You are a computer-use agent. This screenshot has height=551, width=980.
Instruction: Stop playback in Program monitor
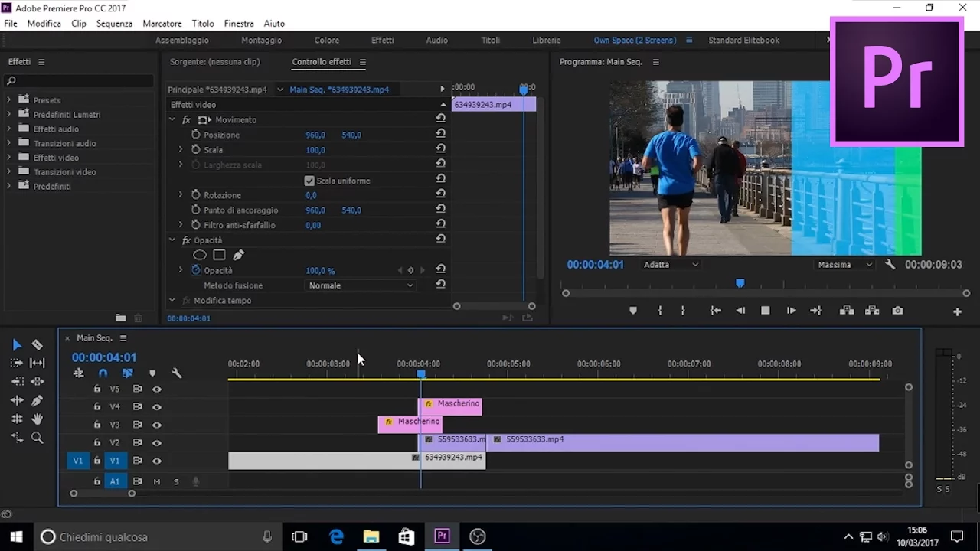[x=765, y=311]
